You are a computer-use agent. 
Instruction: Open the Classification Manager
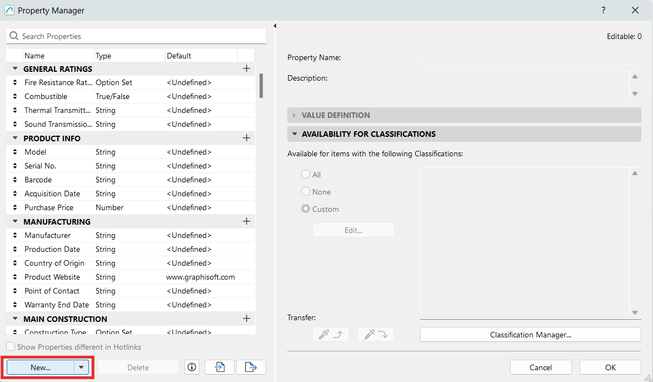pyautogui.click(x=530, y=335)
